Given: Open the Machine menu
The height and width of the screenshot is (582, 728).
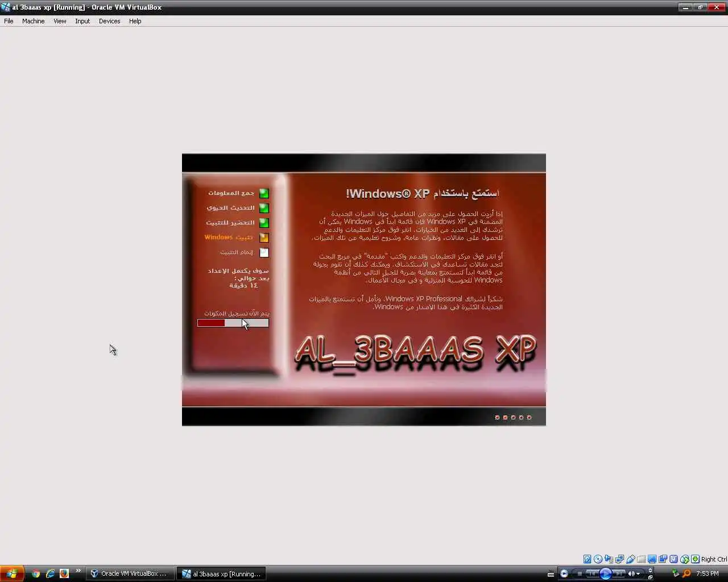Looking at the screenshot, I should [x=33, y=21].
